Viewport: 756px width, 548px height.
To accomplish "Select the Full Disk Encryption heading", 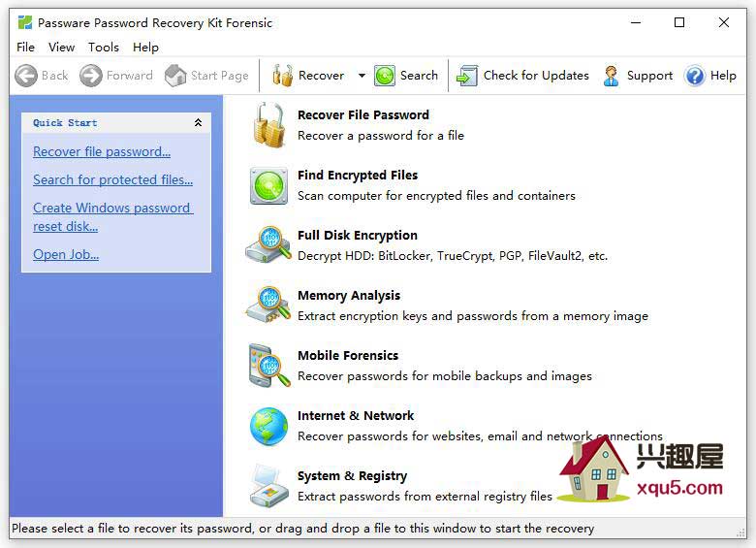I will point(358,236).
